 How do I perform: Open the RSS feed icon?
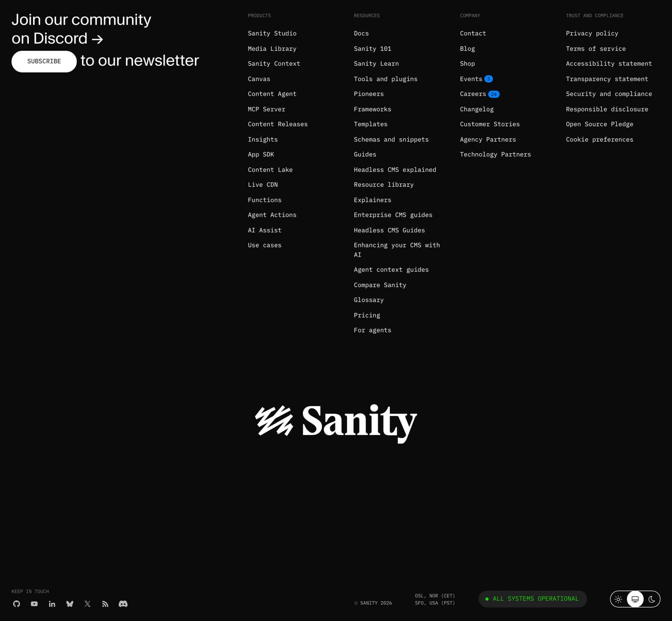[x=105, y=604]
